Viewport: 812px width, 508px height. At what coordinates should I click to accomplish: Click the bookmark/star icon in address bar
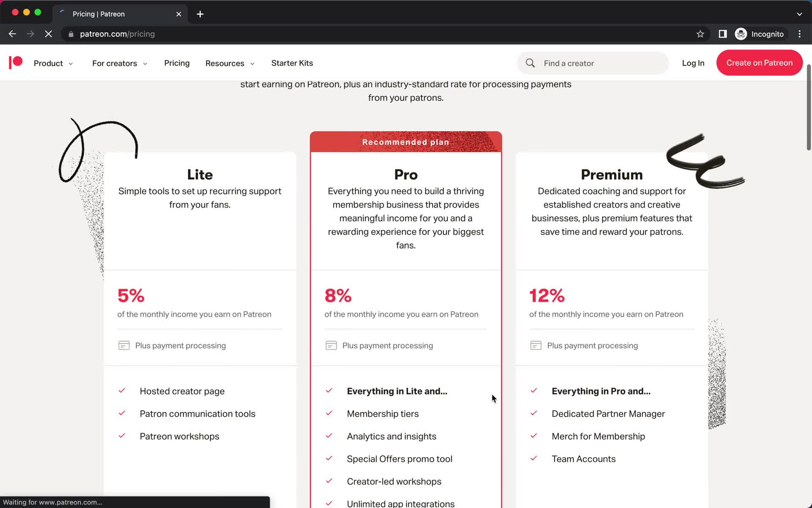(x=700, y=34)
